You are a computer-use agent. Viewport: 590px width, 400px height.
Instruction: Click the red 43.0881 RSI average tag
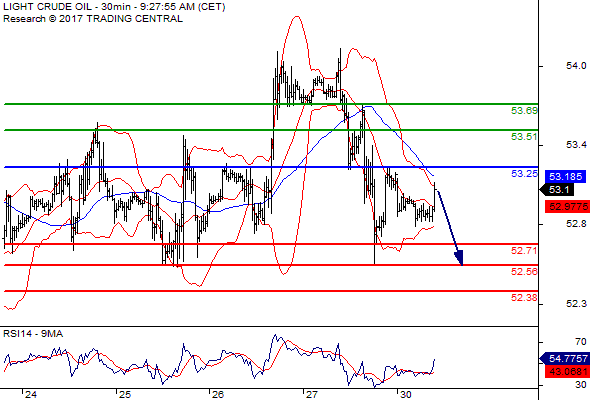coord(567,372)
